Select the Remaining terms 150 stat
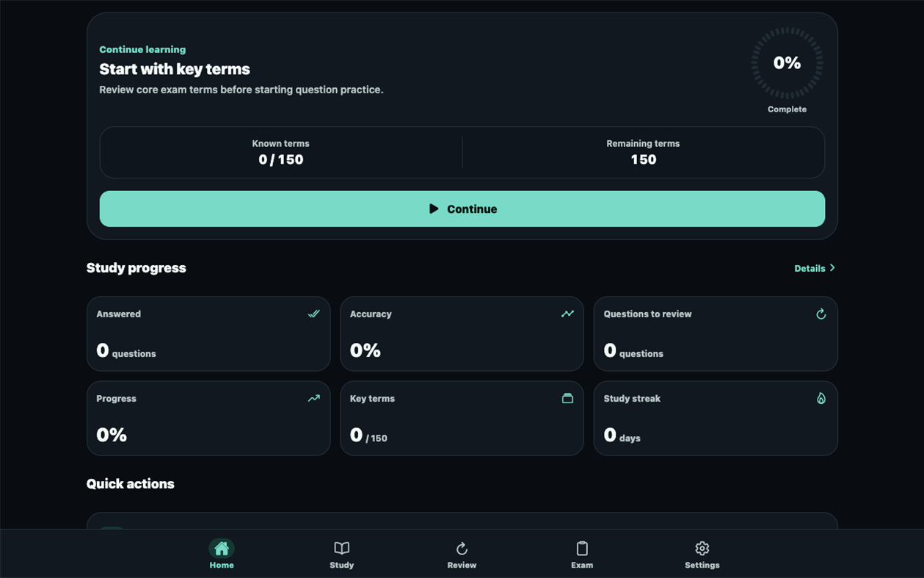924x578 pixels. pos(643,152)
